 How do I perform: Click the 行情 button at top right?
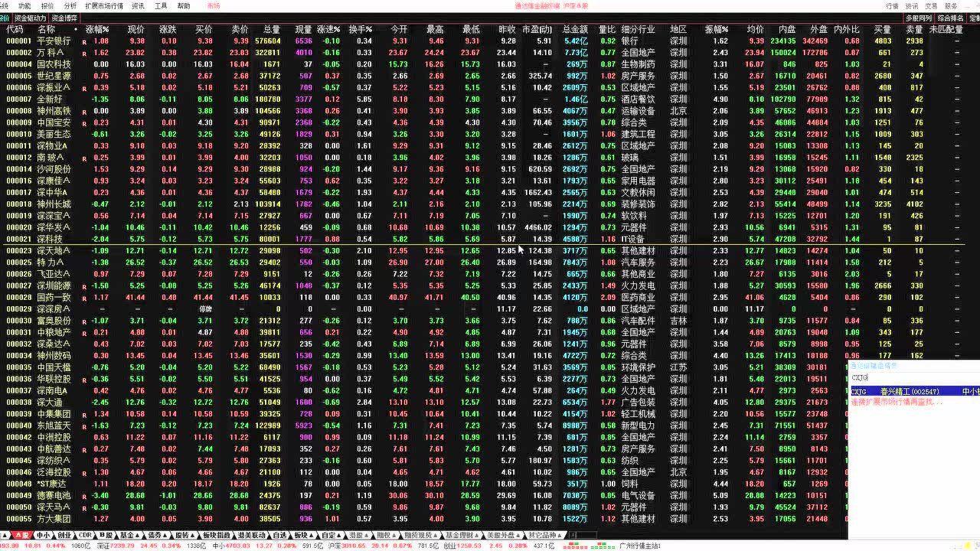[x=892, y=5]
